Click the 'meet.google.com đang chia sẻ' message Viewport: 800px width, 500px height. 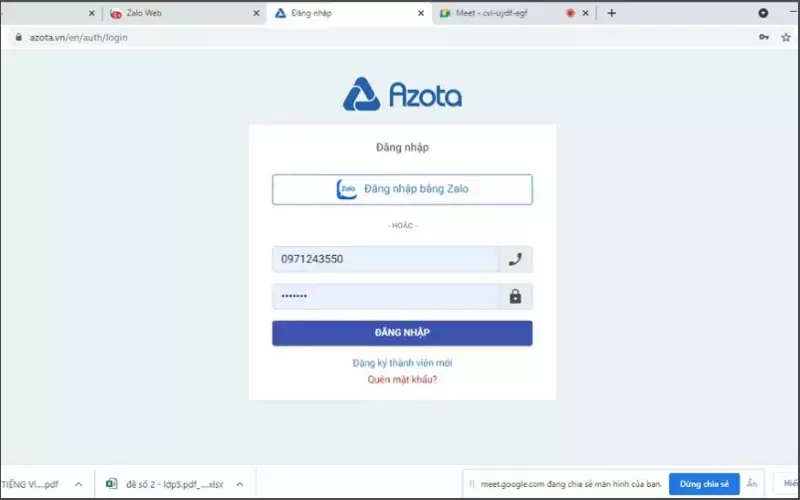571,484
